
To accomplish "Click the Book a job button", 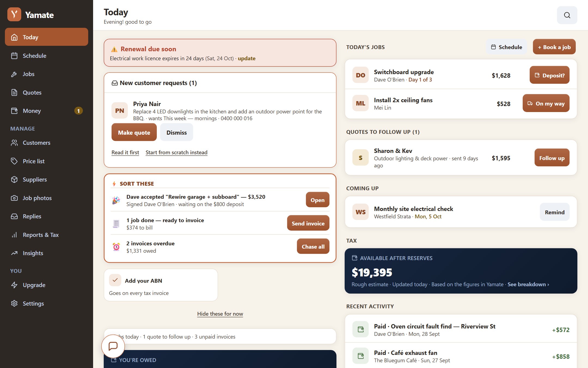I will click(554, 47).
